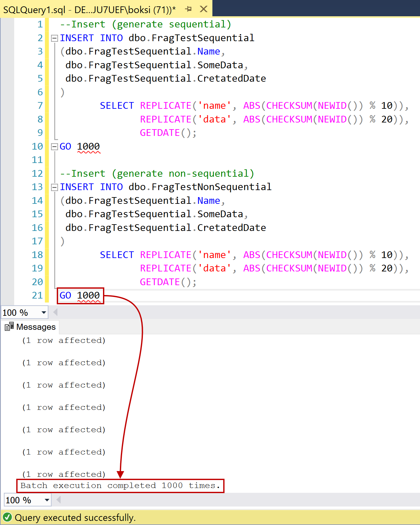Click the '--Insert (generate non-sequential)' comment
The width and height of the screenshot is (420, 525).
[157, 174]
